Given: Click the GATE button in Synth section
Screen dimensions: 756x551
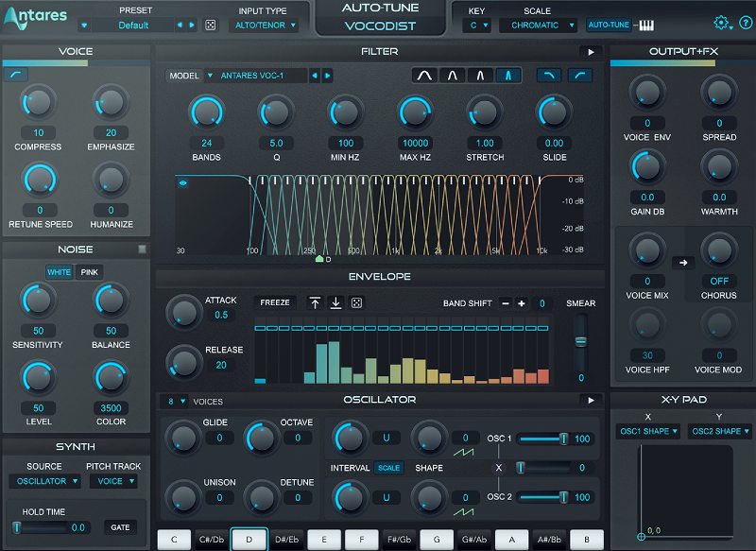Looking at the screenshot, I should coord(120,527).
